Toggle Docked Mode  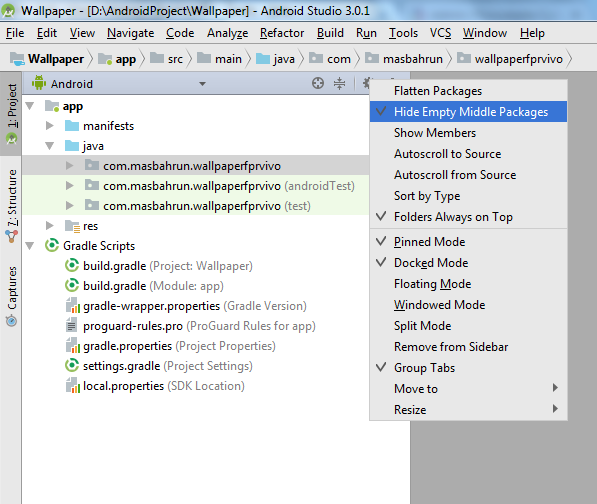coord(468,262)
